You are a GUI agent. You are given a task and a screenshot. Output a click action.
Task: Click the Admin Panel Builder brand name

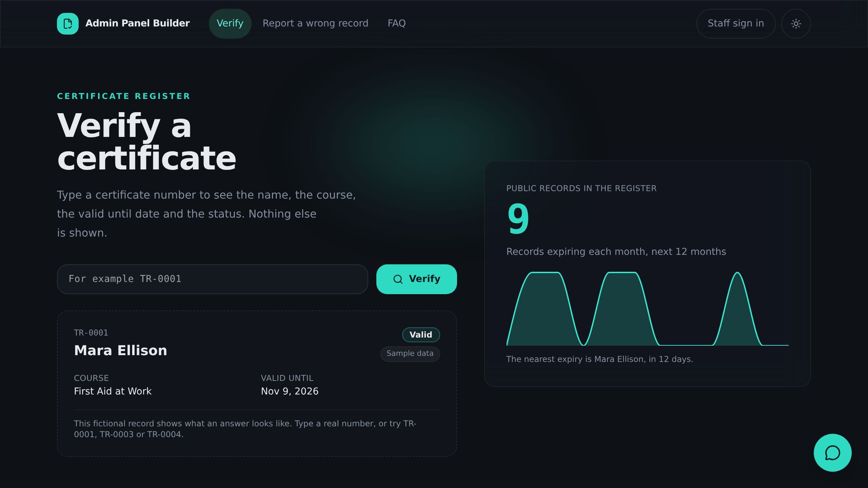tap(138, 23)
